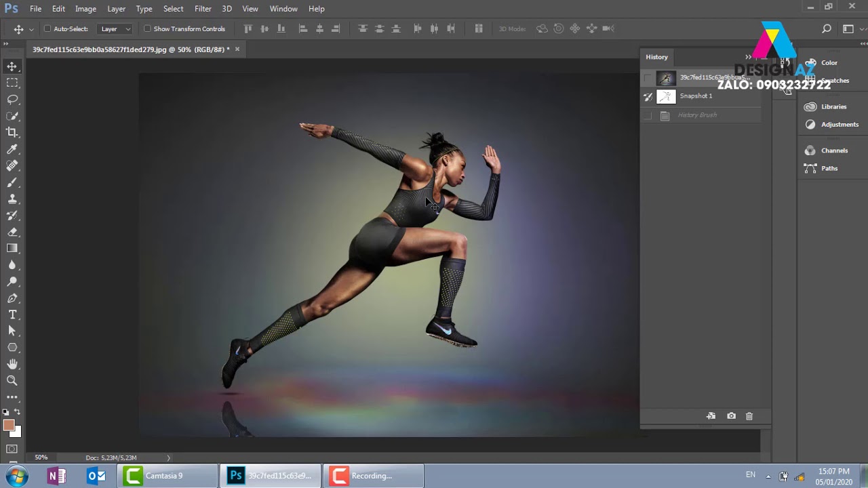868x488 pixels.
Task: Open the Image menu
Action: tap(85, 9)
